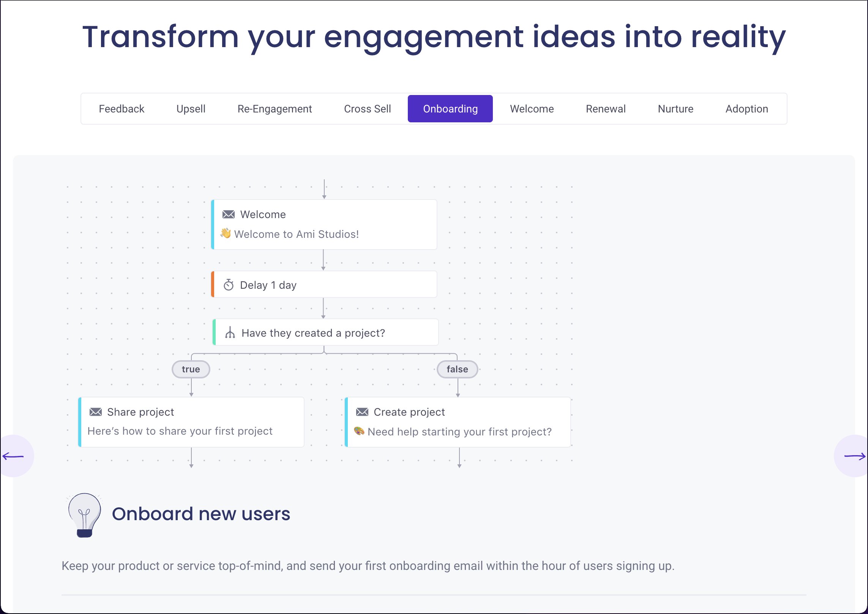The image size is (868, 614).
Task: Click the envelope icon on Share project
Action: point(96,412)
